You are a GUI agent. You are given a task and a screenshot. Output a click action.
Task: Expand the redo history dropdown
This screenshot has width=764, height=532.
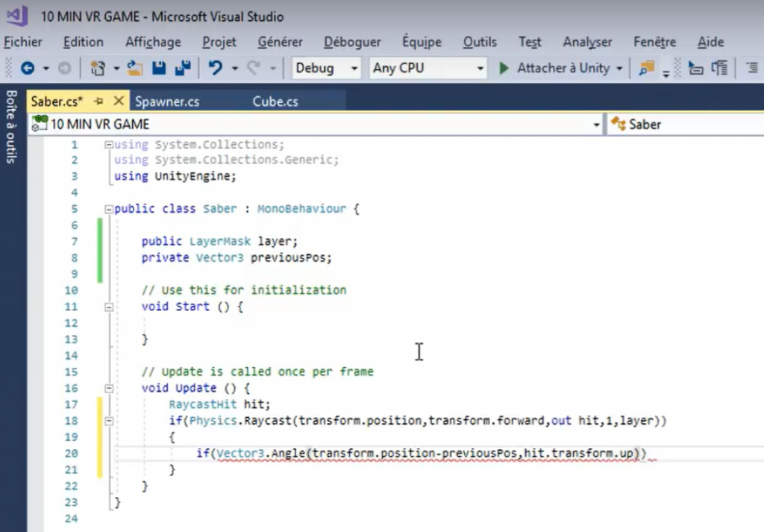pyautogui.click(x=273, y=69)
